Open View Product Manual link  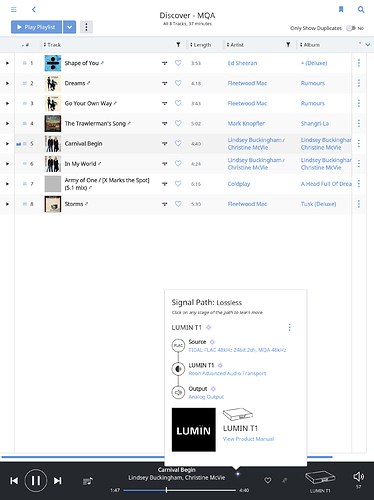click(248, 439)
